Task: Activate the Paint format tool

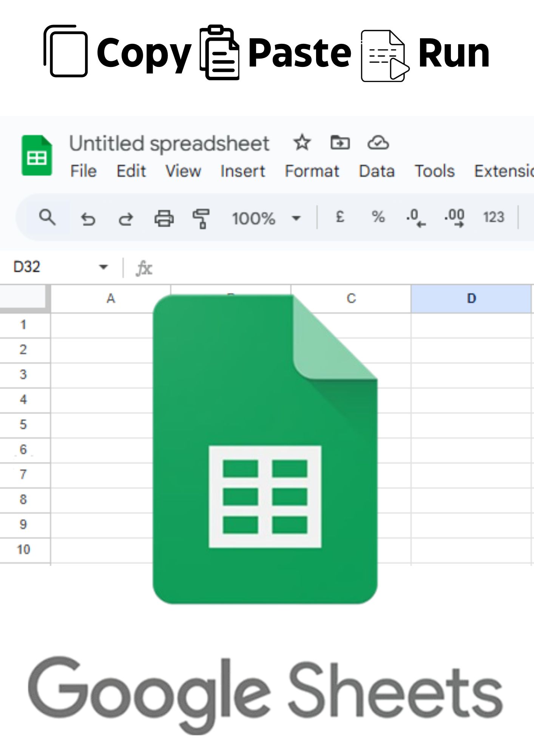Action: [x=201, y=218]
